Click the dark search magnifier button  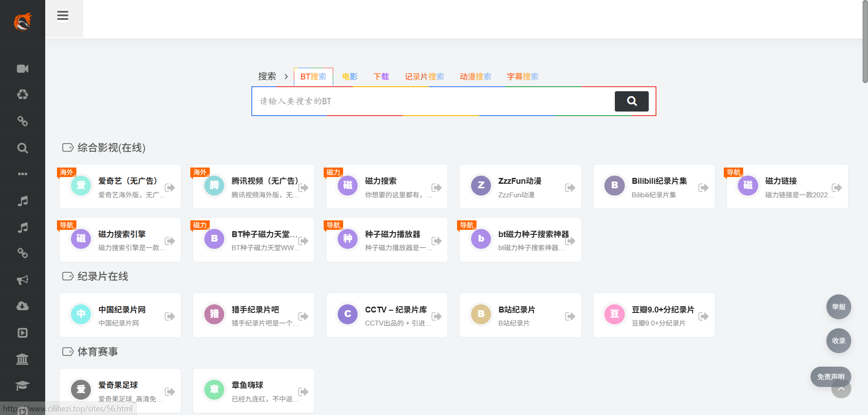pyautogui.click(x=632, y=101)
